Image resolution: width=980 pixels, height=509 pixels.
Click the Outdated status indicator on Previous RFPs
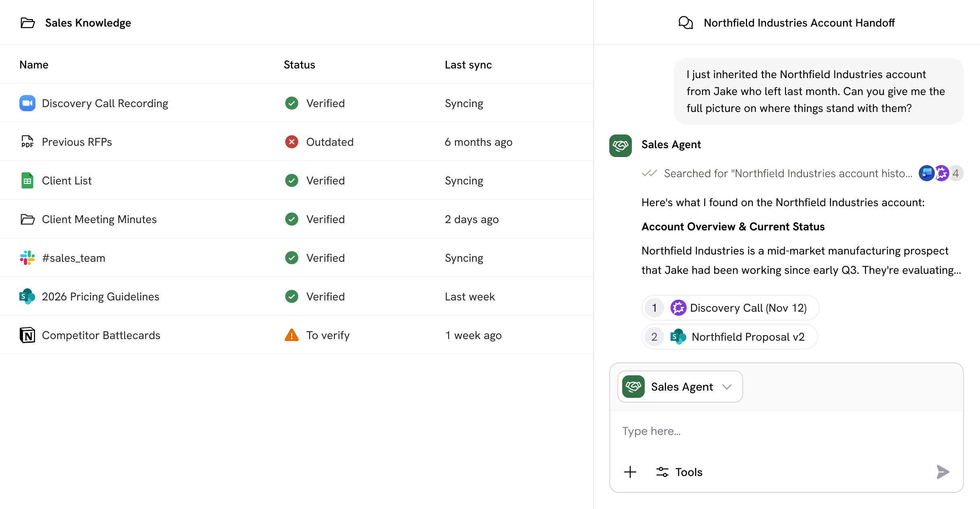coord(292,142)
